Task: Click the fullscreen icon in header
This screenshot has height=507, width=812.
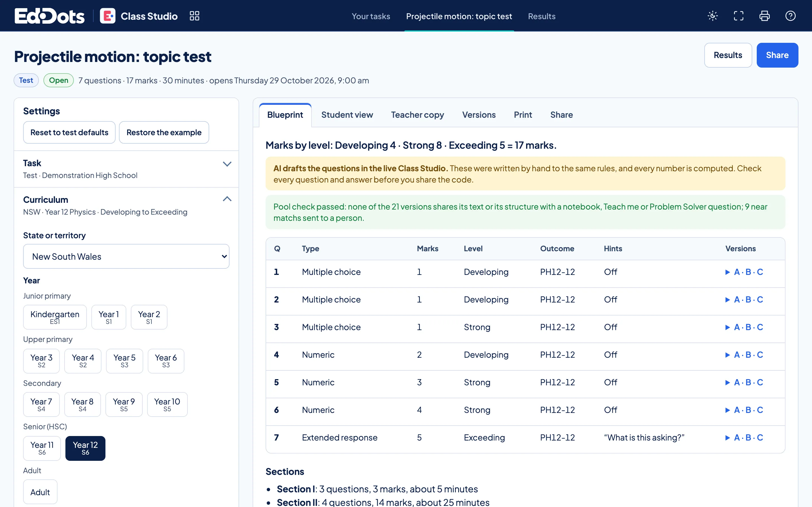Action: click(x=738, y=16)
